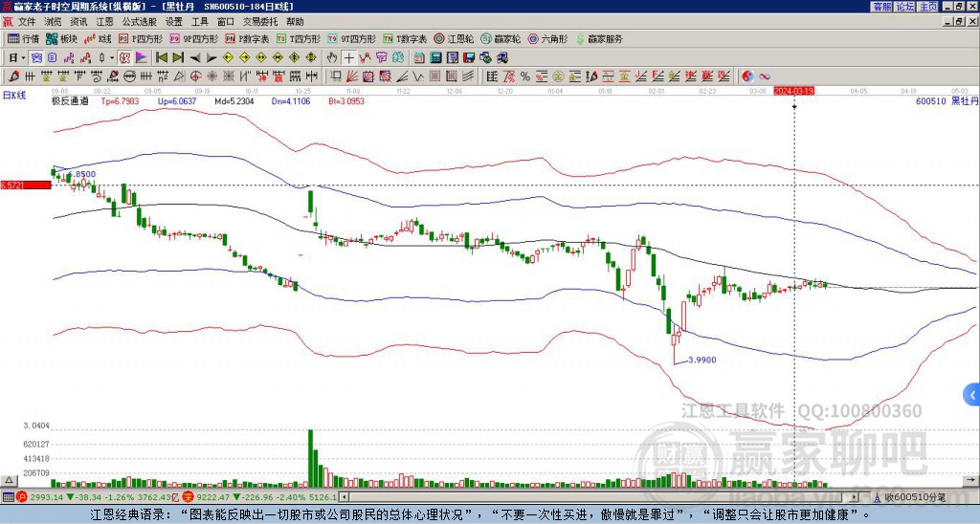Select the circle with horizontal line tool

[x=129, y=76]
